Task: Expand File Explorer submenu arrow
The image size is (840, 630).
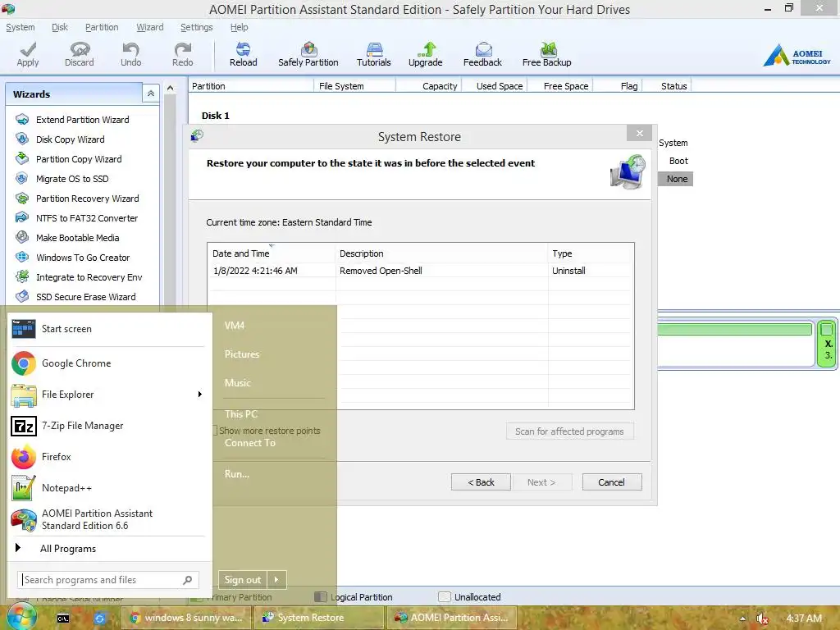Action: pyautogui.click(x=199, y=395)
